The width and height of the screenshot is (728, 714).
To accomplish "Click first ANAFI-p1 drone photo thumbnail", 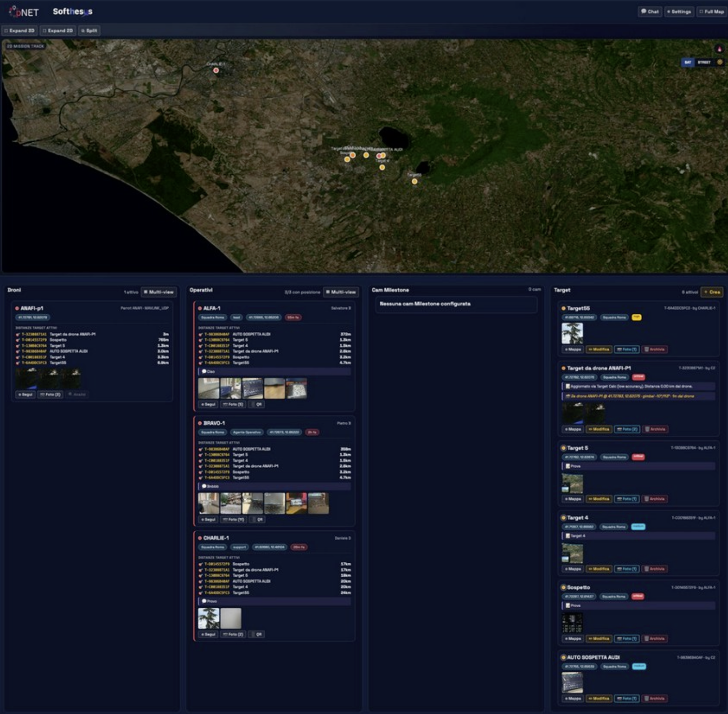I will coord(27,378).
